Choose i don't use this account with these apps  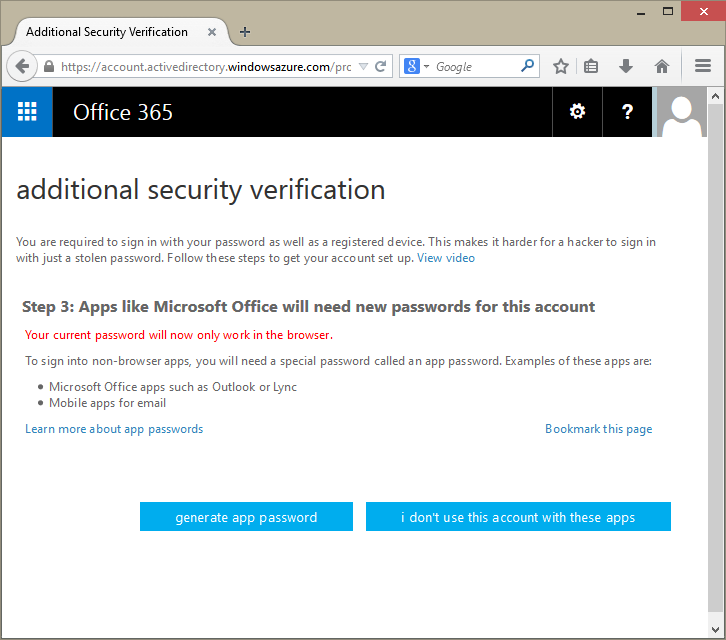518,517
